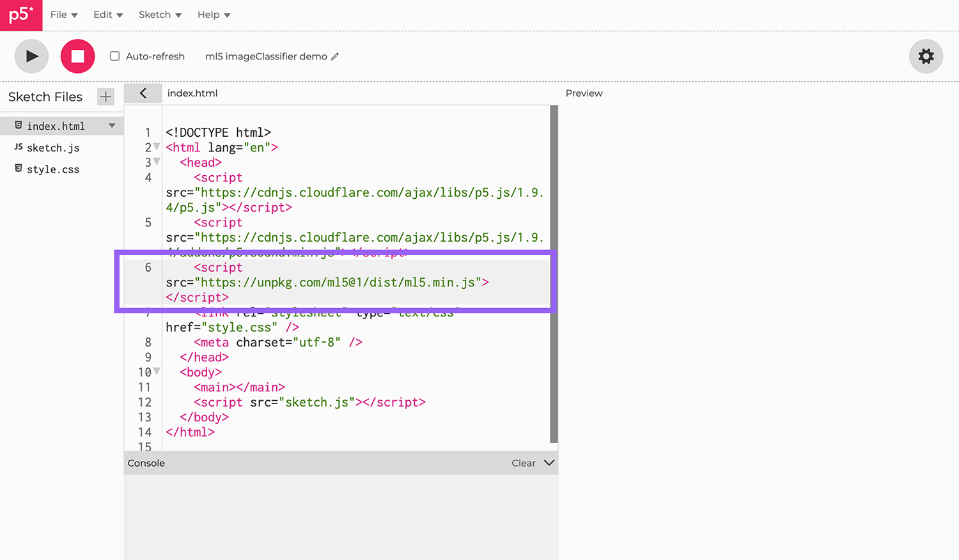Clear the console output

click(523, 463)
